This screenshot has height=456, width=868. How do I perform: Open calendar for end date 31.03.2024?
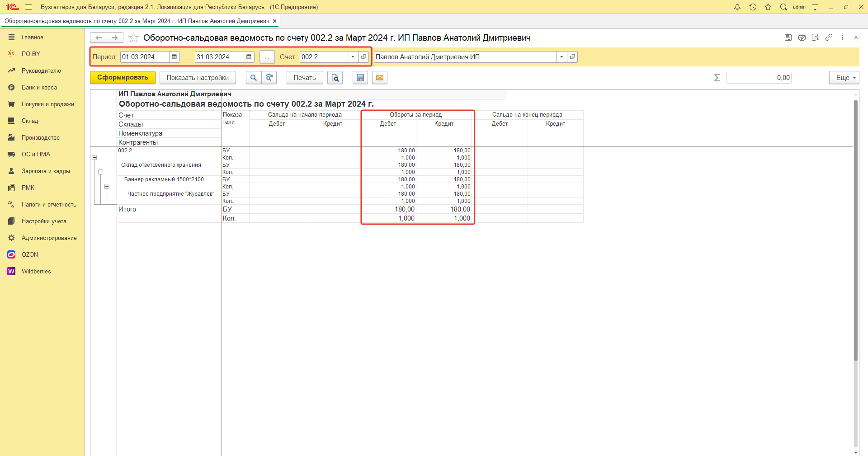[x=249, y=57]
